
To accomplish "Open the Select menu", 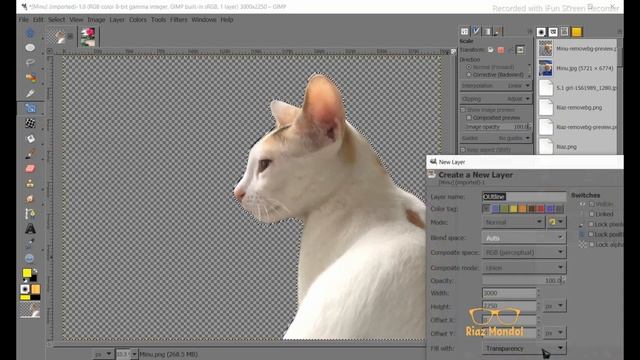I will (56, 20).
